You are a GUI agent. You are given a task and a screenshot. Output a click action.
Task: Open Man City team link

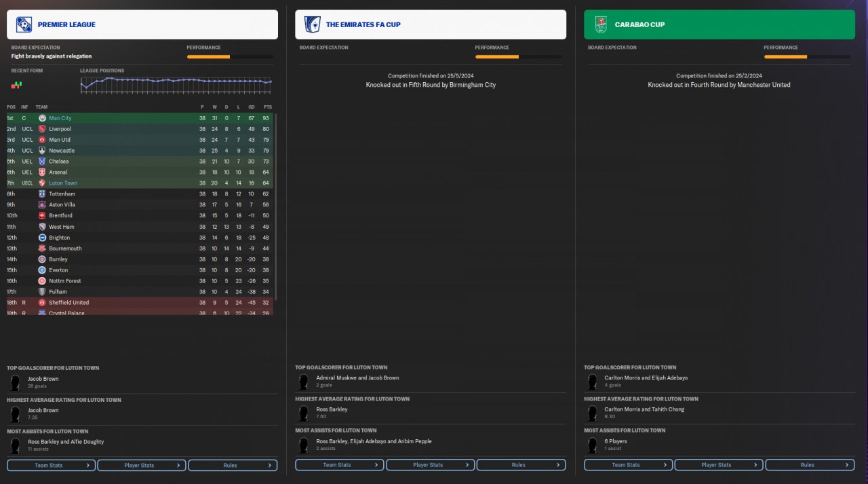pyautogui.click(x=60, y=118)
